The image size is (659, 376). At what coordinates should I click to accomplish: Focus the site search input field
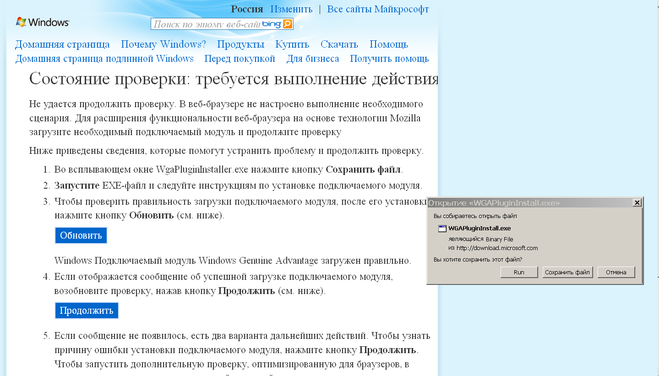[206, 24]
